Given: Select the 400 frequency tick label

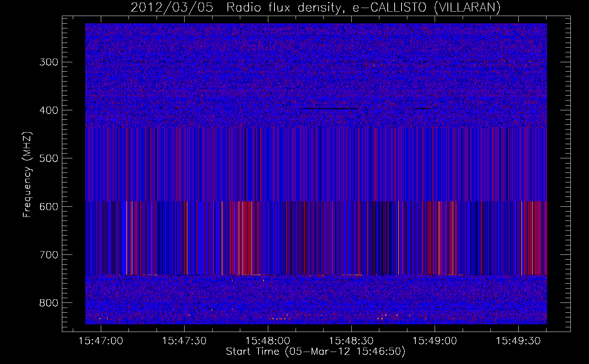Looking at the screenshot, I should click(49, 110).
